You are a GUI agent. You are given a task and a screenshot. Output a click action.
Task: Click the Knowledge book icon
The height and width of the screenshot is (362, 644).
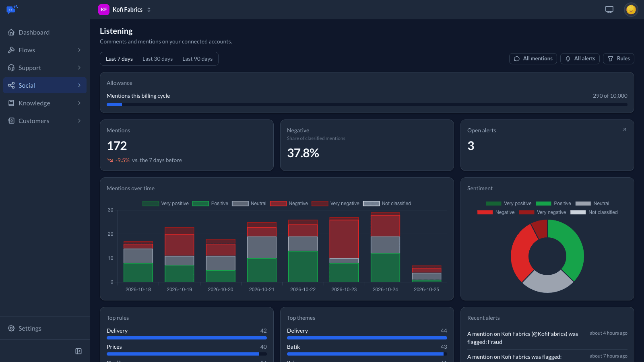coord(11,103)
